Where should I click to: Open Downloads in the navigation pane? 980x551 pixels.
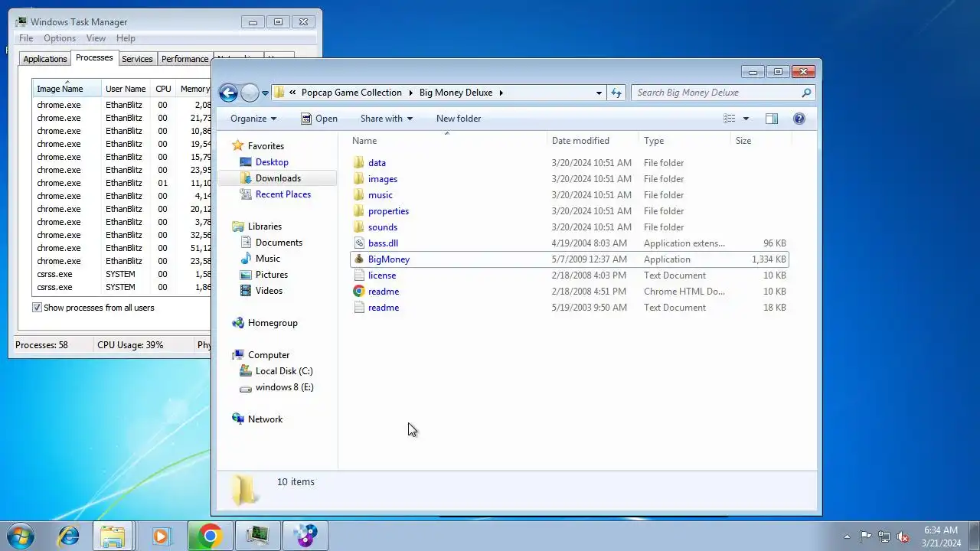(x=278, y=178)
